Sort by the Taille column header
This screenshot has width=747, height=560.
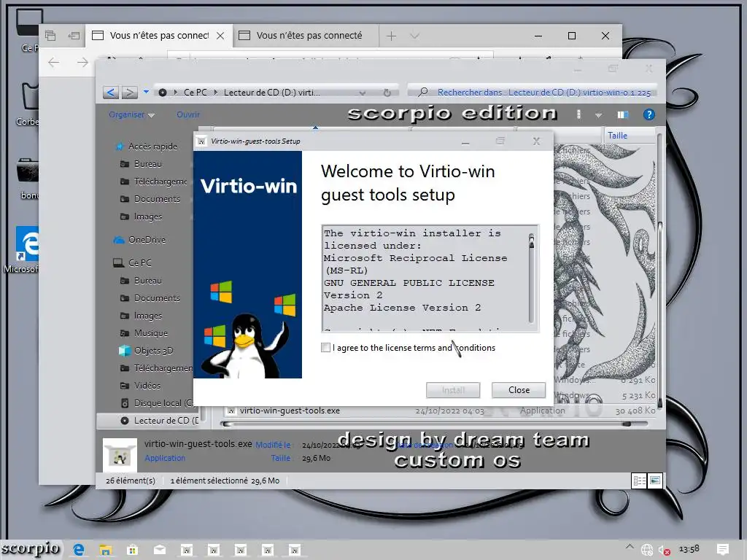coord(630,136)
